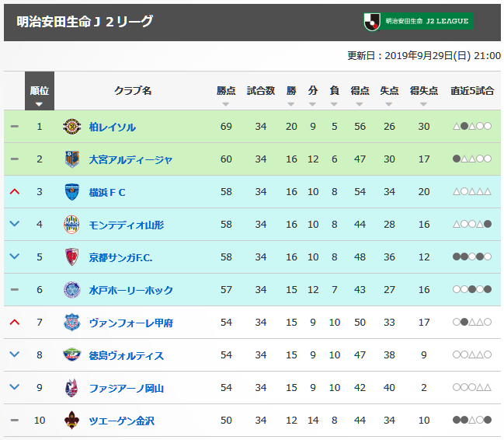Click the Montedio Yamagata club crest
504x440 pixels.
[x=71, y=225]
